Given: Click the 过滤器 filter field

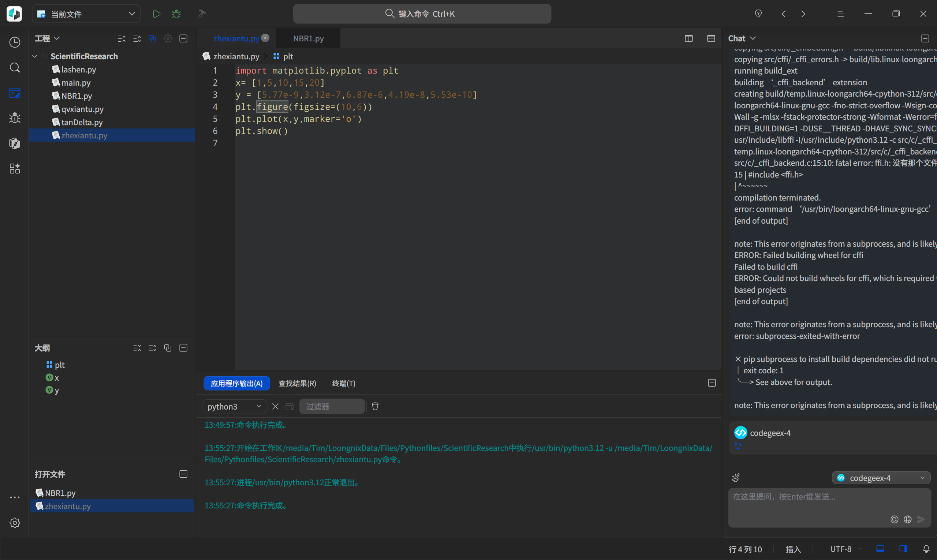Looking at the screenshot, I should 332,406.
